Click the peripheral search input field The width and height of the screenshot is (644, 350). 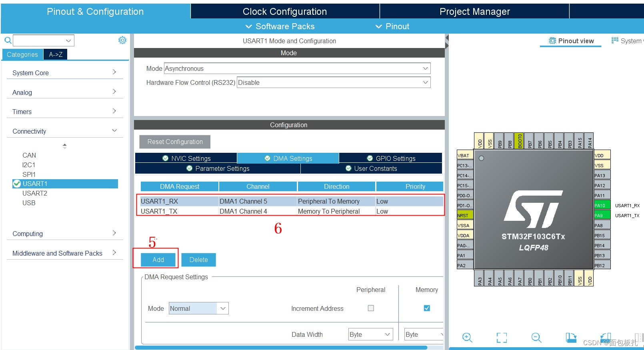[43, 40]
